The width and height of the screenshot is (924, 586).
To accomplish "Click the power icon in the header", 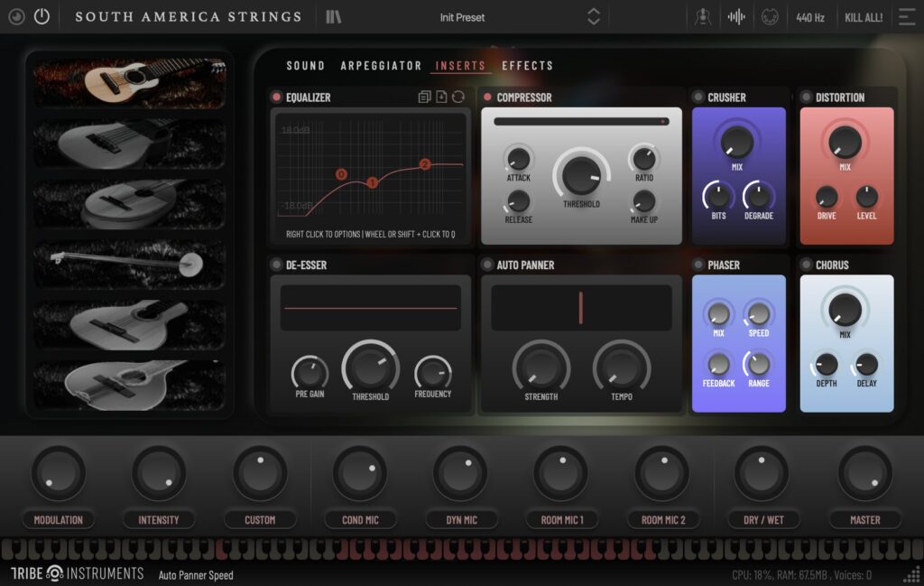I will click(x=42, y=16).
